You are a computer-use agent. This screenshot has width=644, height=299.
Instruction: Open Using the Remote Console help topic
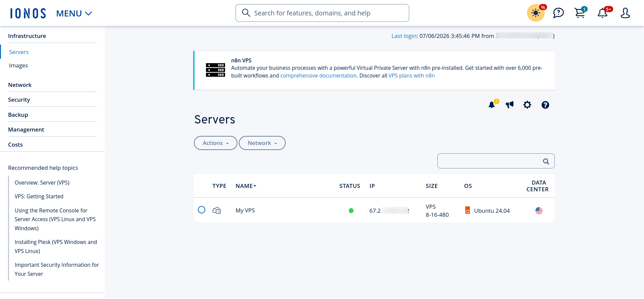pyautogui.click(x=55, y=219)
